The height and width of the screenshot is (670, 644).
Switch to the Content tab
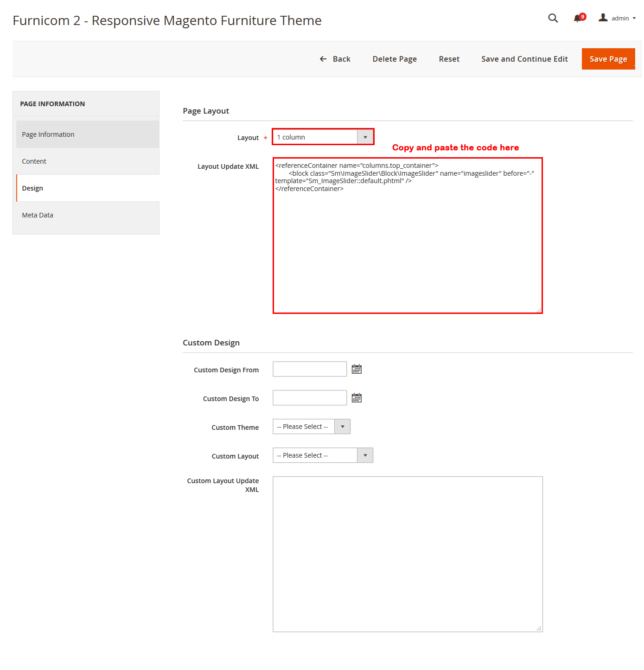point(88,161)
